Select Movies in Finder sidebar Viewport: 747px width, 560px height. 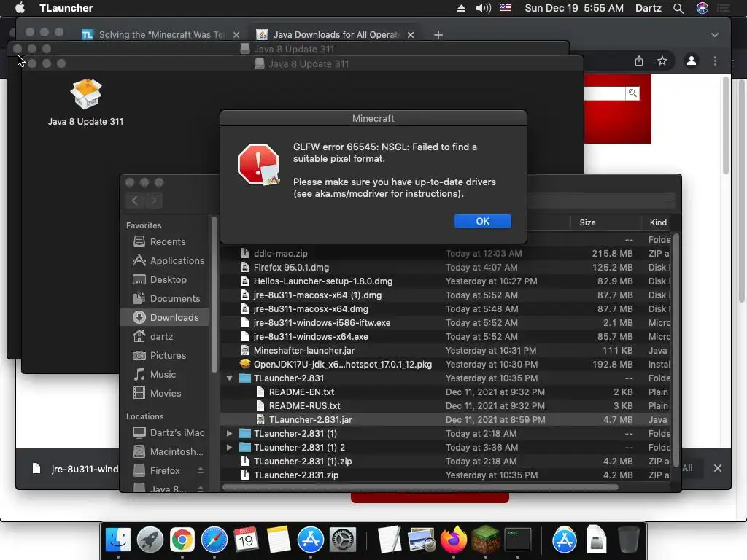pos(164,393)
